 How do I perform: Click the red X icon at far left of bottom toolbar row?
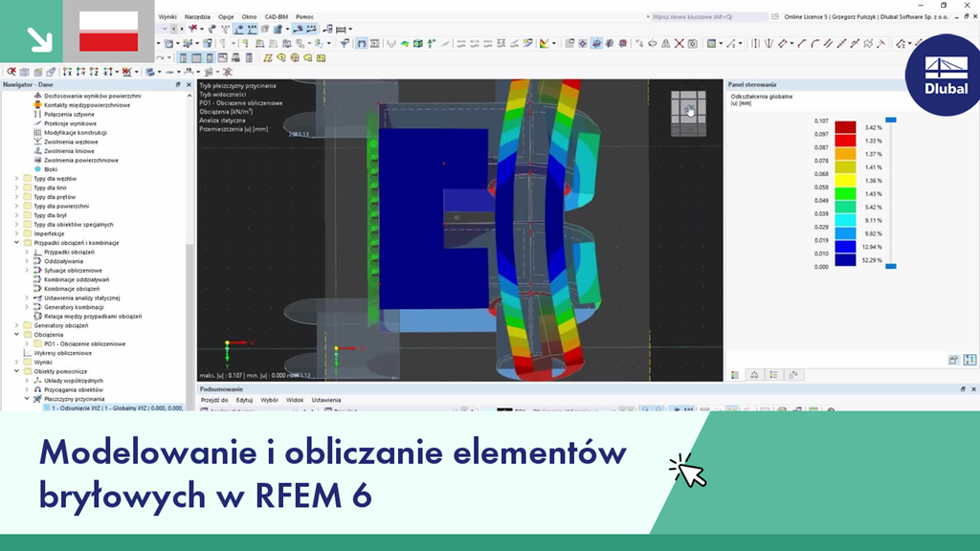[x=11, y=72]
